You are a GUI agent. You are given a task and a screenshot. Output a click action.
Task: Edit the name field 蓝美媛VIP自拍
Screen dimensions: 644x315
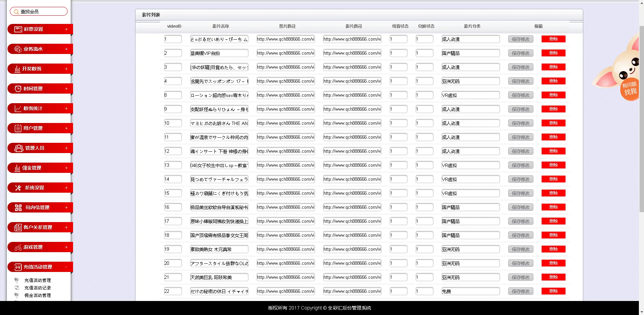click(219, 53)
